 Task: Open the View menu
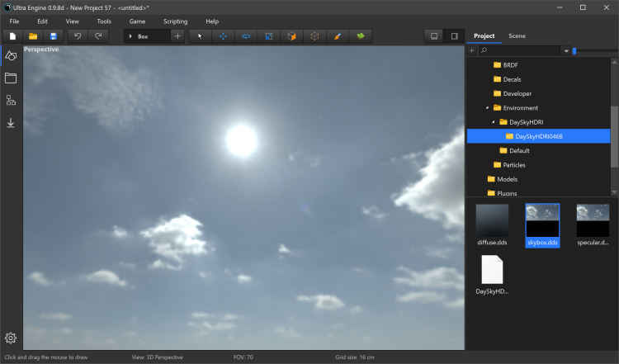(x=73, y=21)
